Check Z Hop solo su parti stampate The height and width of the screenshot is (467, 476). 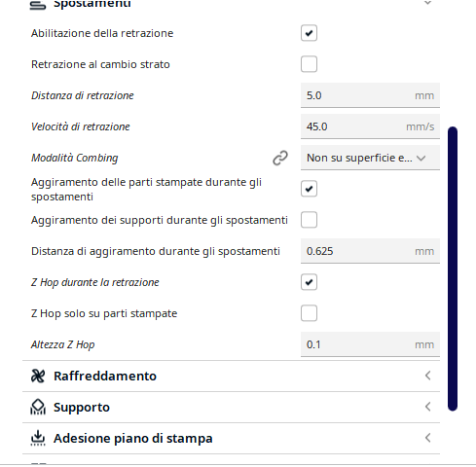(309, 313)
